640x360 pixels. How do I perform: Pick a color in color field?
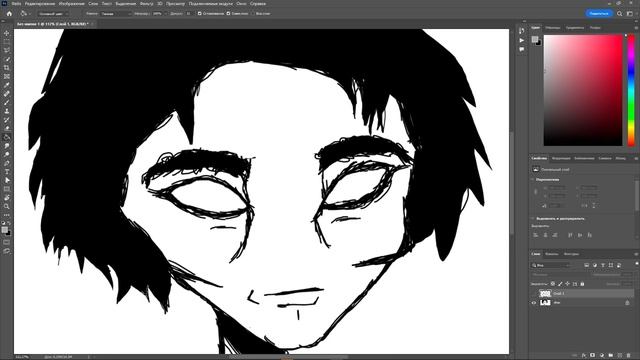coord(583,90)
